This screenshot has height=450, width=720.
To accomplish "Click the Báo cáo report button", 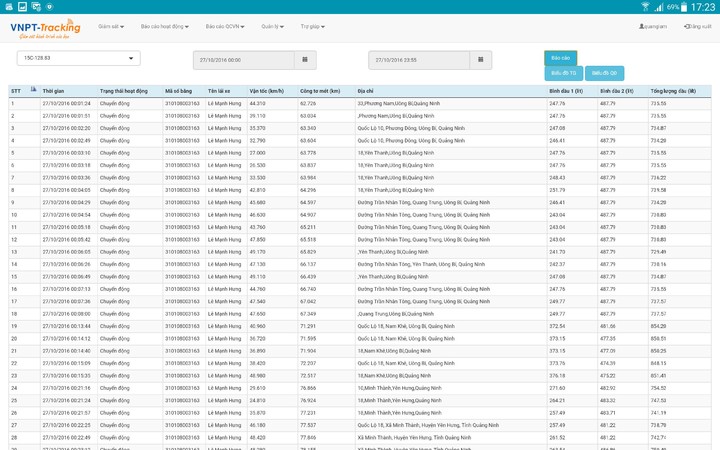I will [x=560, y=58].
